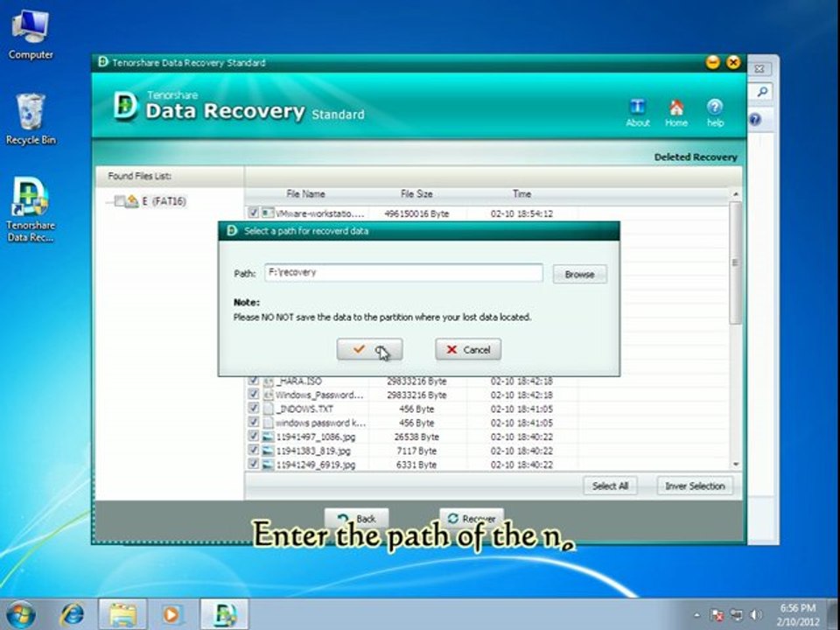Open the About icon in header
The image size is (840, 630).
[638, 113]
